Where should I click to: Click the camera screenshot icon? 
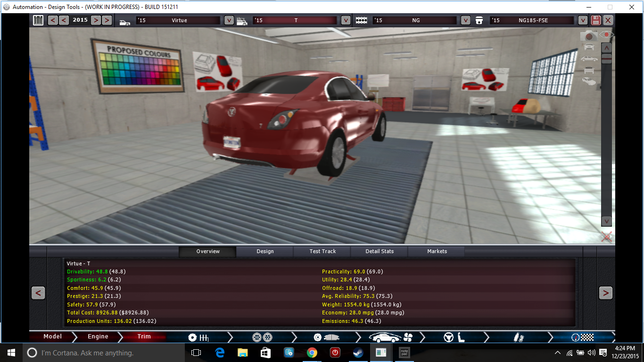[x=588, y=36]
